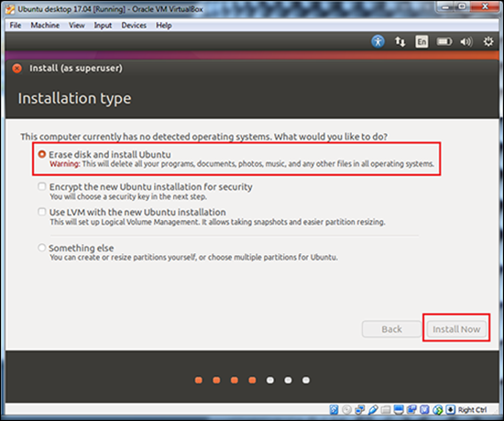Viewport: 504px width, 421px height.
Task: Click the mouse integration status icon
Action: (438, 410)
